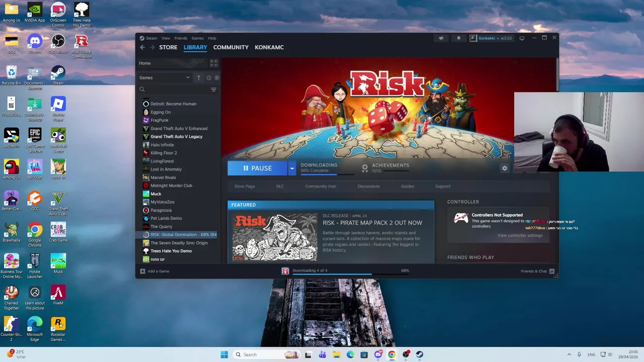Open the RISK Guides link
Viewport: 644px width, 362px height.
[408, 187]
